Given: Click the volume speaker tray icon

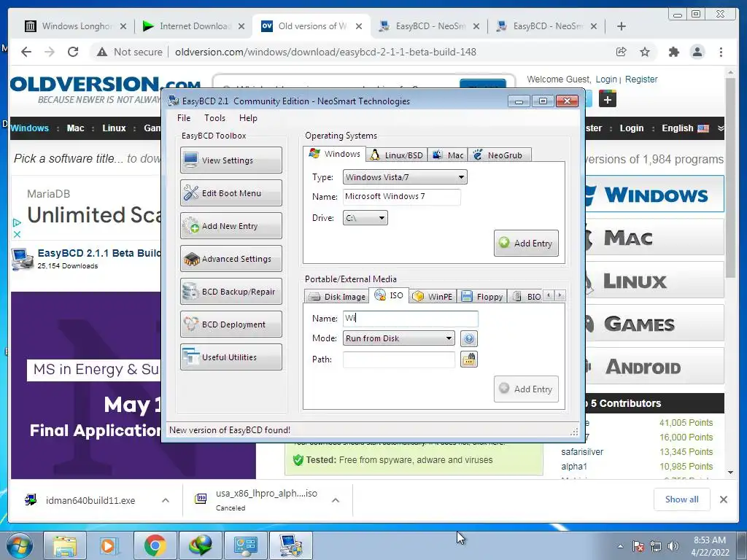Looking at the screenshot, I should (673, 546).
